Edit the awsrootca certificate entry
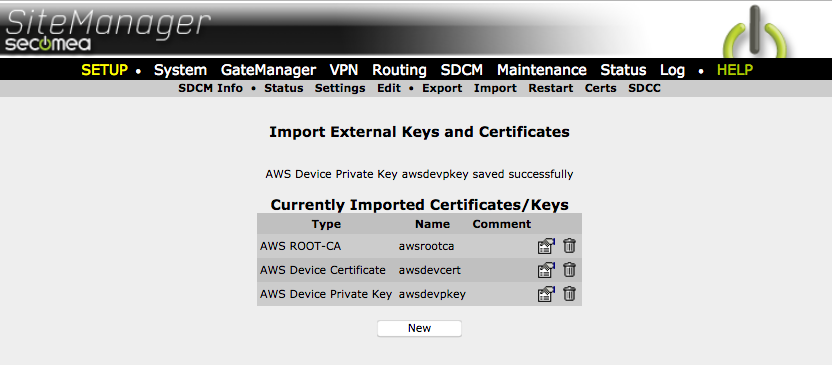Viewport: 832px width, 365px height. (x=545, y=246)
